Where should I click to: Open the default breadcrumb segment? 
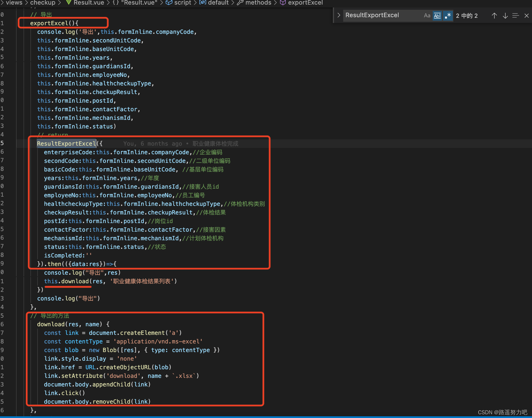coord(218,3)
